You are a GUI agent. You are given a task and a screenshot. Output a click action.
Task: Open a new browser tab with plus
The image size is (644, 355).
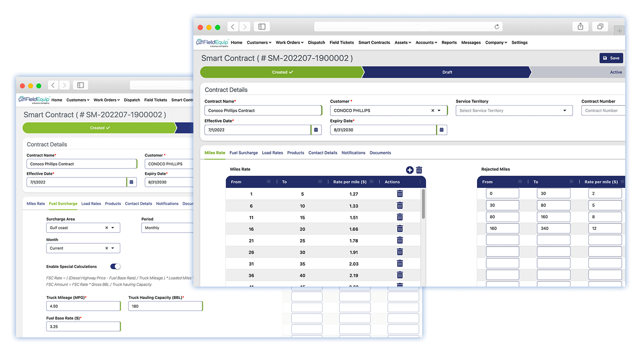click(620, 31)
